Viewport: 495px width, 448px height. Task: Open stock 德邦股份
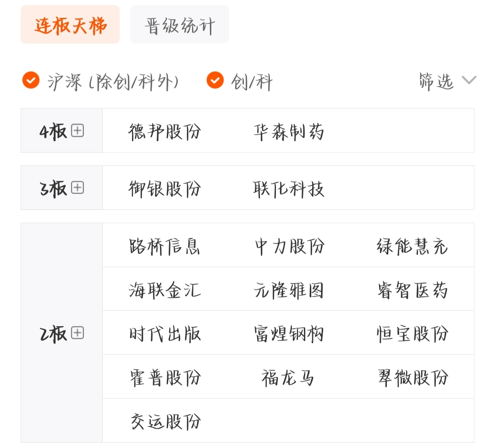point(165,132)
